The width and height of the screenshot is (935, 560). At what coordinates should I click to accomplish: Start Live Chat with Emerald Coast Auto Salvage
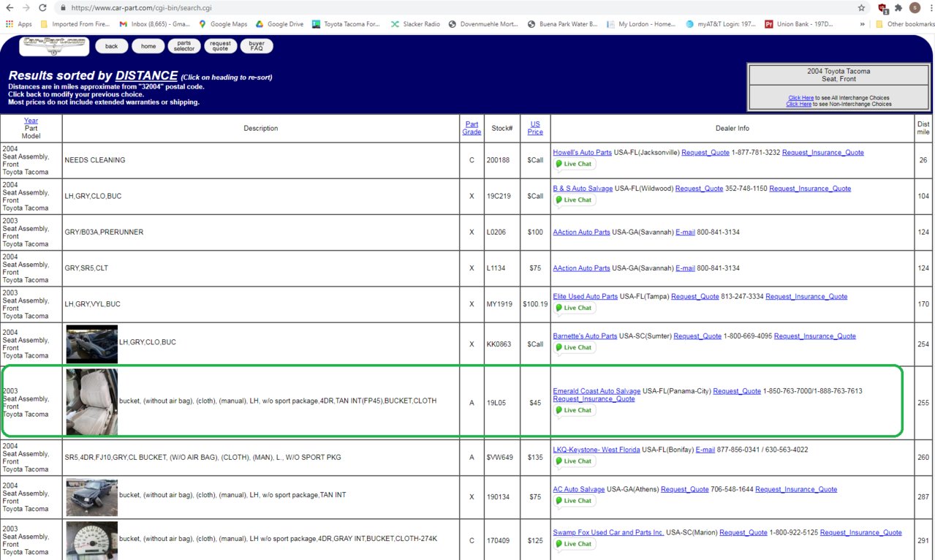click(x=575, y=411)
